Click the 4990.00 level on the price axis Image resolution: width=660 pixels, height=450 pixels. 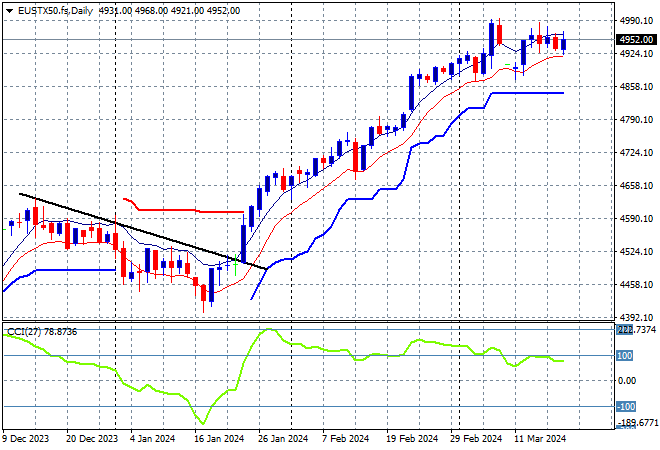tap(636, 20)
